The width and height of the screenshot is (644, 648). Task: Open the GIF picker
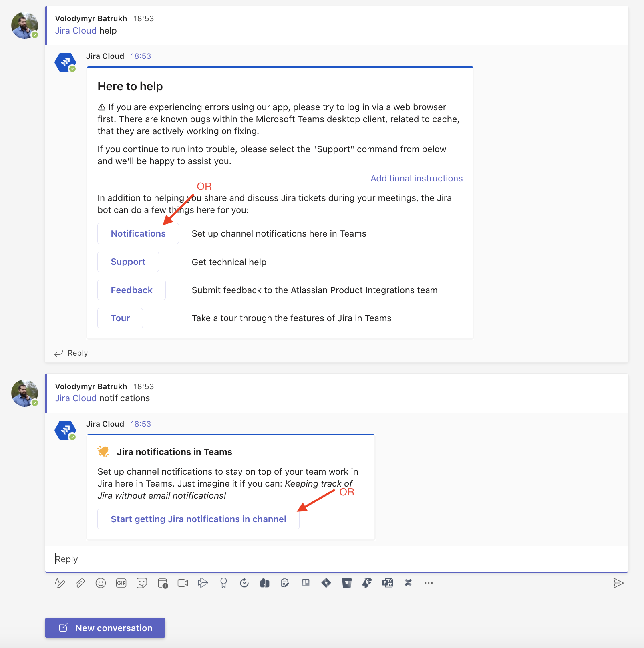click(121, 583)
